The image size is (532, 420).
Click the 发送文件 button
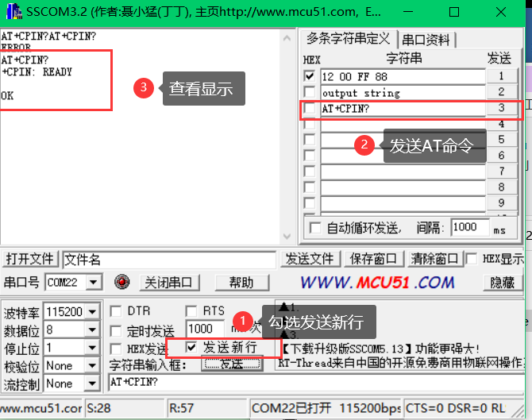click(310, 259)
